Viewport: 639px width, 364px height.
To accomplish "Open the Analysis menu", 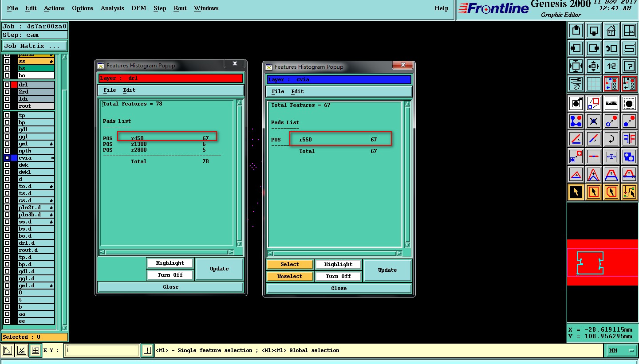I will pos(112,8).
